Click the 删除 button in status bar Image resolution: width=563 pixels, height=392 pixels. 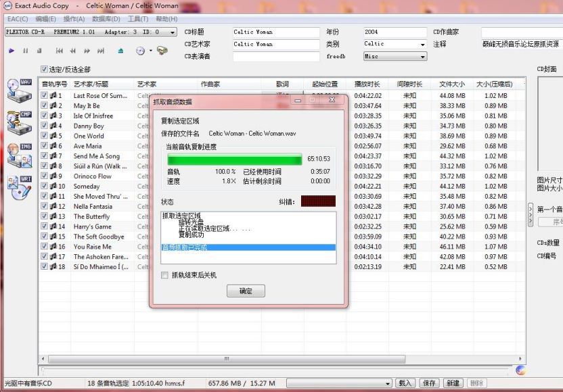(x=477, y=383)
